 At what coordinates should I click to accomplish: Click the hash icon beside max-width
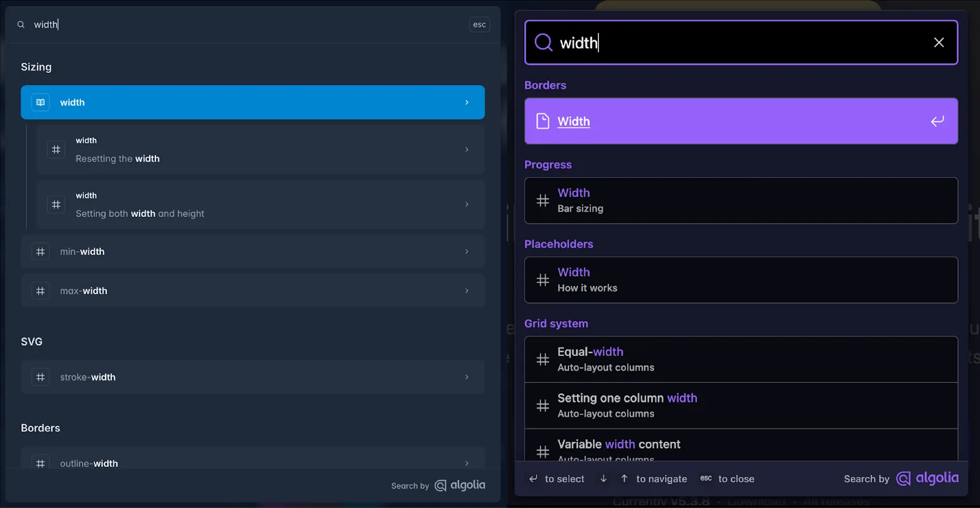point(40,291)
